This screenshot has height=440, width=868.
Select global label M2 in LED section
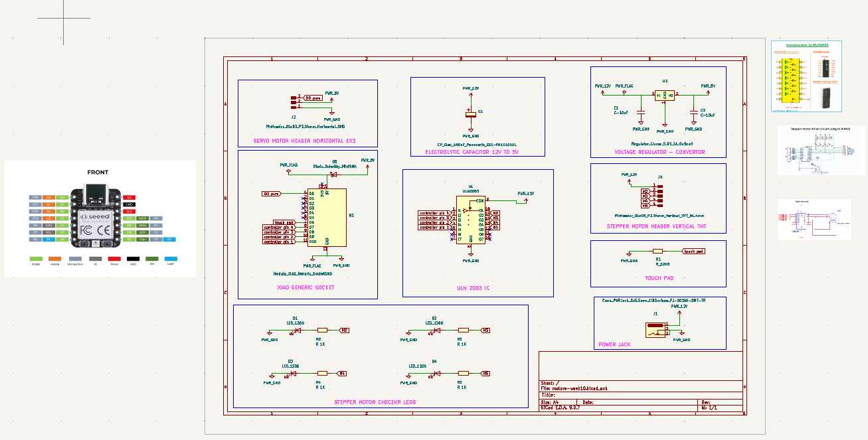[x=345, y=330]
